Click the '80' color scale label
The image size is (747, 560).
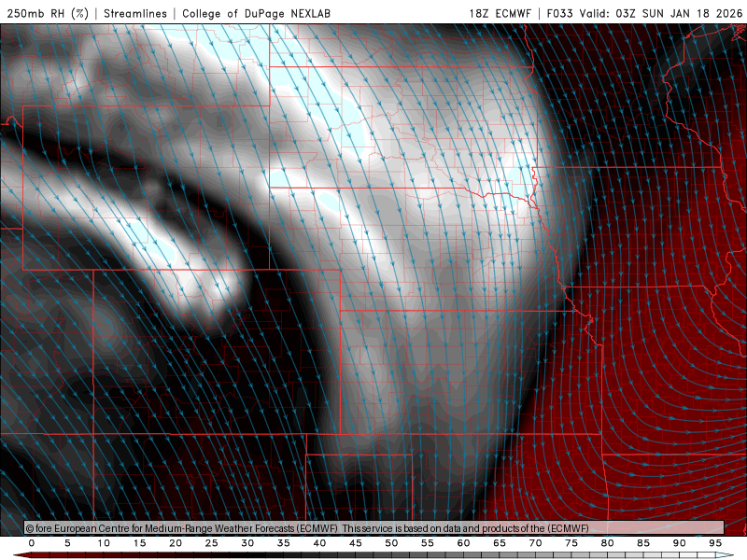[x=607, y=543]
